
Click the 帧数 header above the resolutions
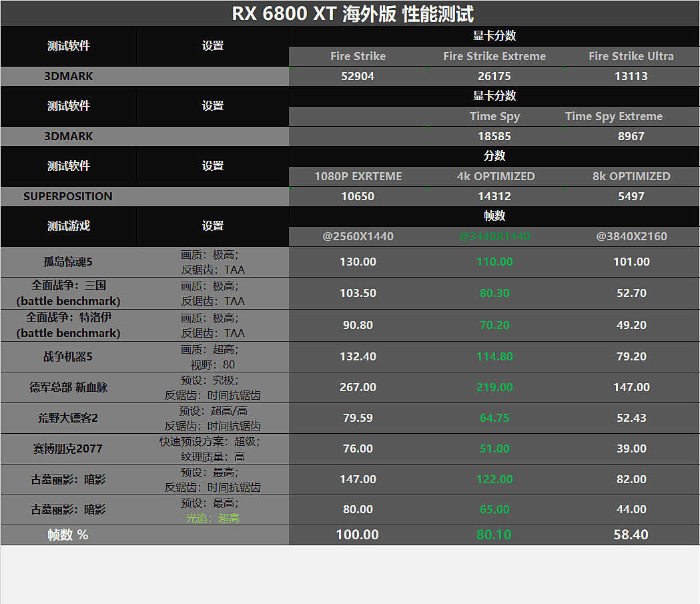[x=494, y=216]
